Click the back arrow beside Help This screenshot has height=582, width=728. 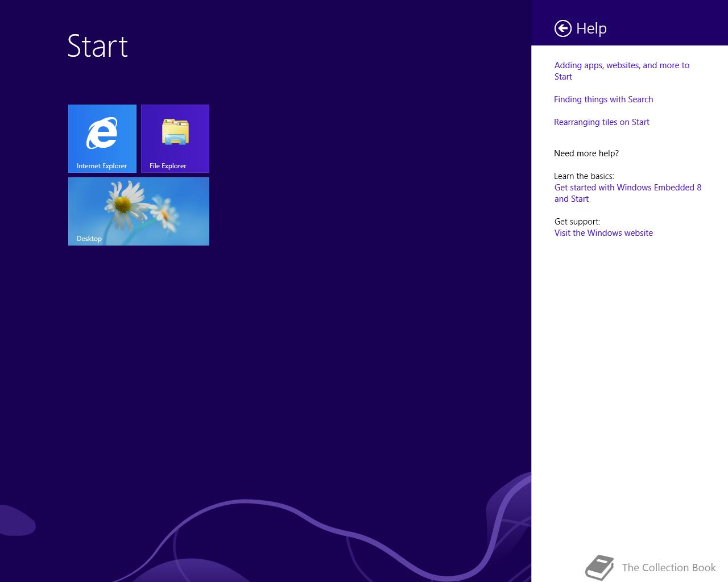click(562, 28)
